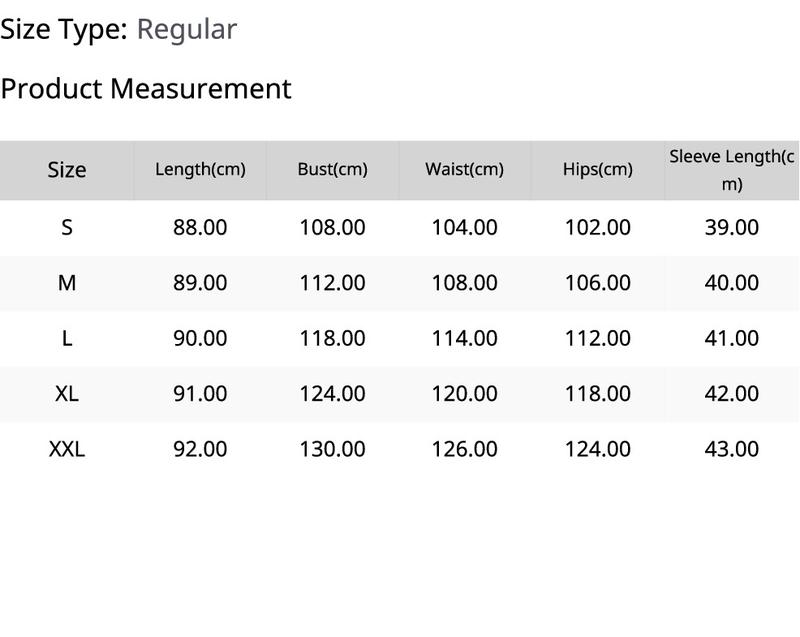Click the Hips(cm) column header
This screenshot has height=637, width=800.
click(598, 169)
